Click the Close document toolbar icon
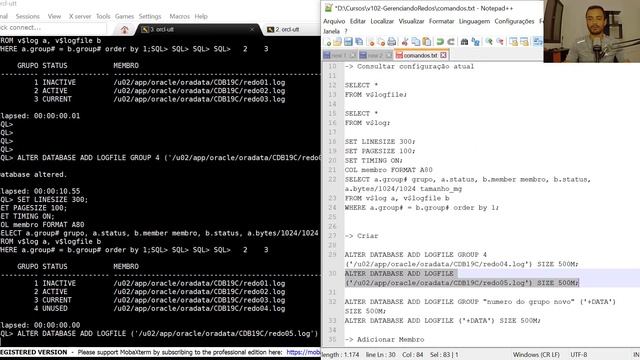The image size is (640, 360). [x=371, y=42]
